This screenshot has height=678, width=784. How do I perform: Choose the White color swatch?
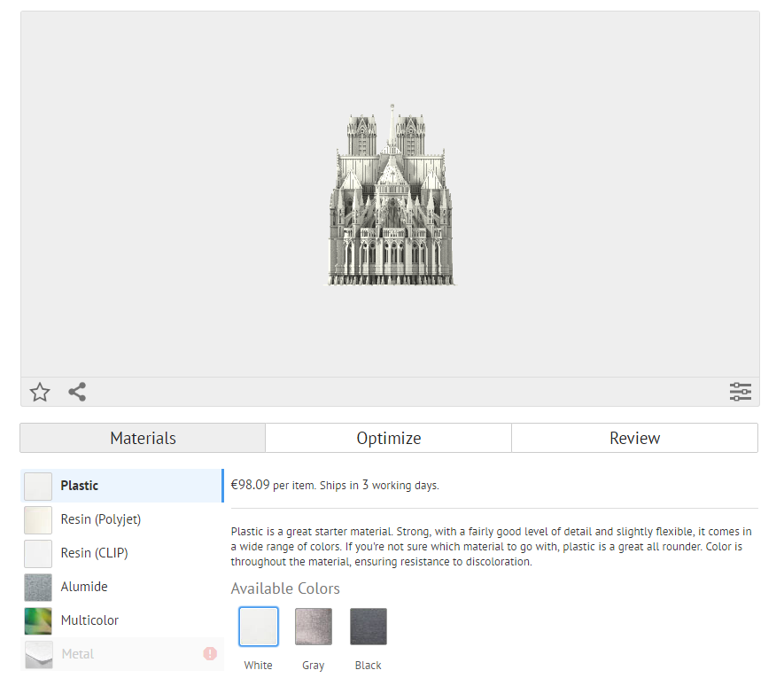coord(259,627)
